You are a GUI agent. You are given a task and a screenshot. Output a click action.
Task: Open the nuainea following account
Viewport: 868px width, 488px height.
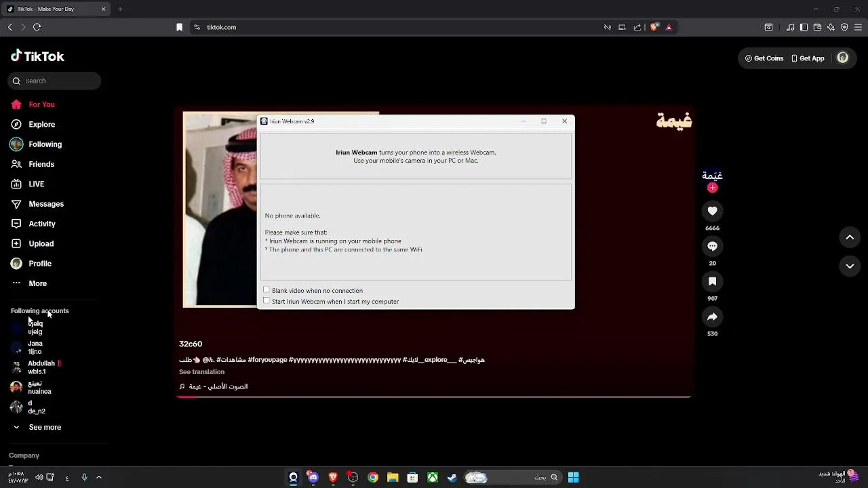coord(32,388)
